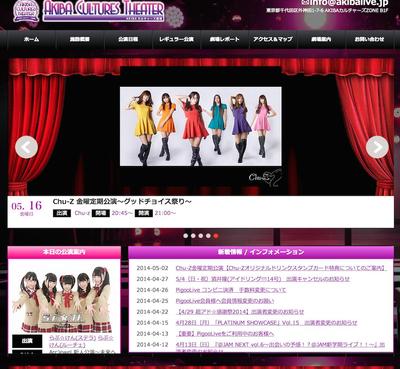Advance carousel with right arrow button
The width and height of the screenshot is (400, 369).
point(377,147)
